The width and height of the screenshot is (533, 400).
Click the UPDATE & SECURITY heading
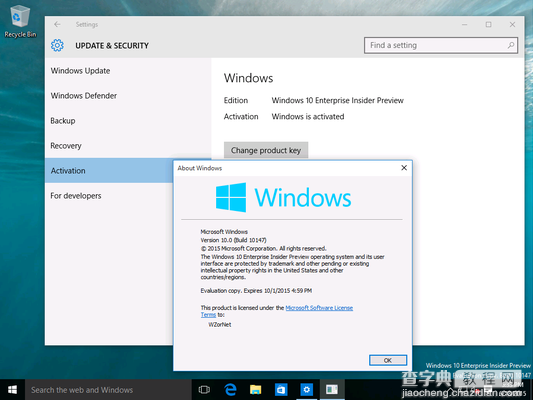coord(112,46)
